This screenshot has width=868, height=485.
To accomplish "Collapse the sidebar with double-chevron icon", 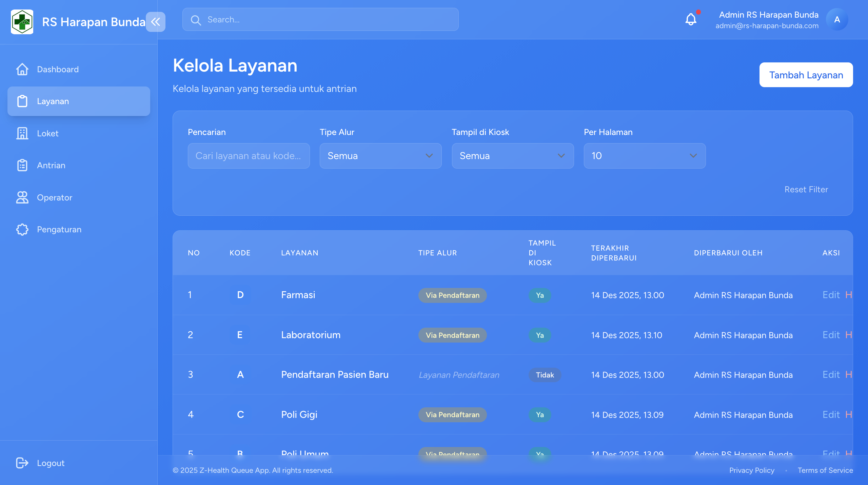I will 156,22.
